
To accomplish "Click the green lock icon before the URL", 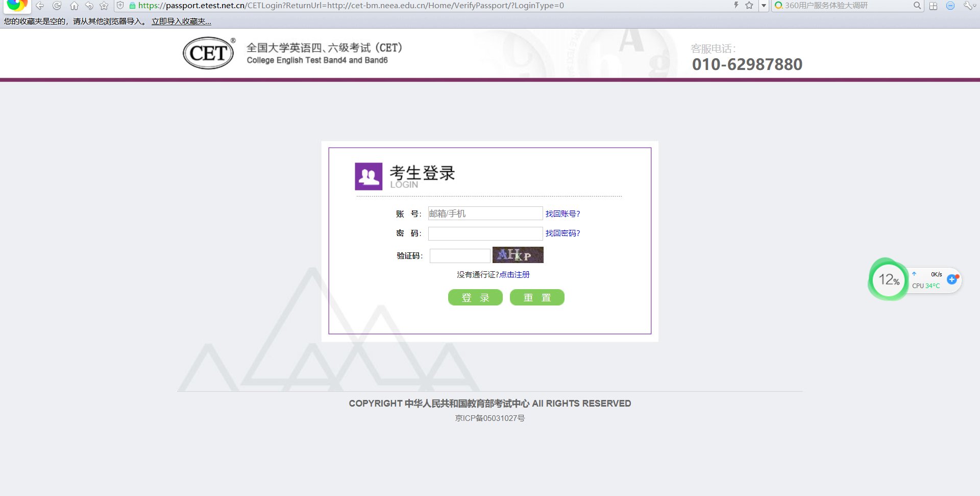I will click(133, 6).
